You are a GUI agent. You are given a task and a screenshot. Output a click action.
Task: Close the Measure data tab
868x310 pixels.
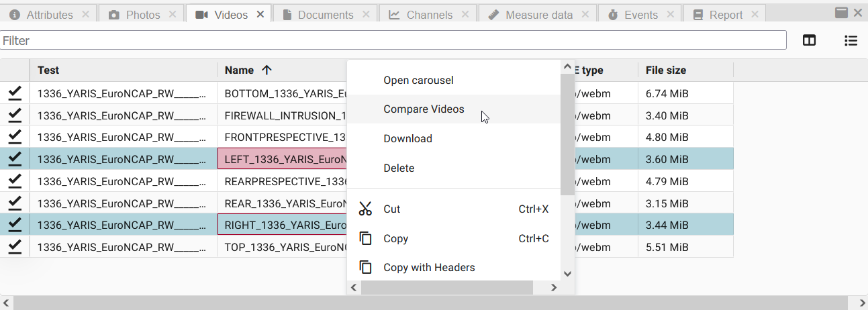click(x=585, y=14)
